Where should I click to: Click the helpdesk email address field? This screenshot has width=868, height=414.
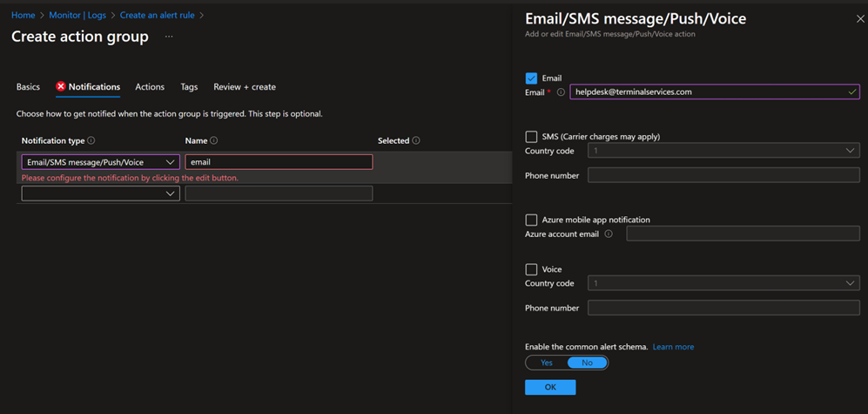pos(716,92)
